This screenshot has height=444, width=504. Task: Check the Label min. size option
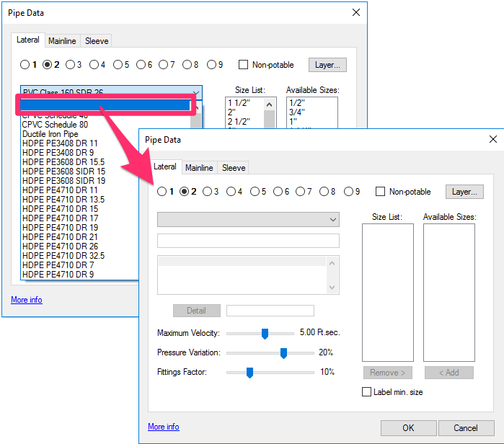tap(367, 392)
